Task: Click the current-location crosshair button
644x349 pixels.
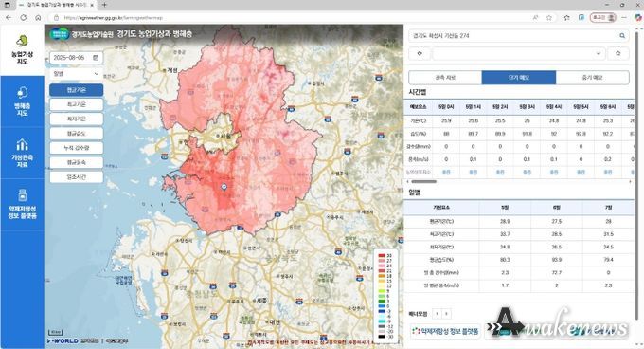Action: point(420,53)
